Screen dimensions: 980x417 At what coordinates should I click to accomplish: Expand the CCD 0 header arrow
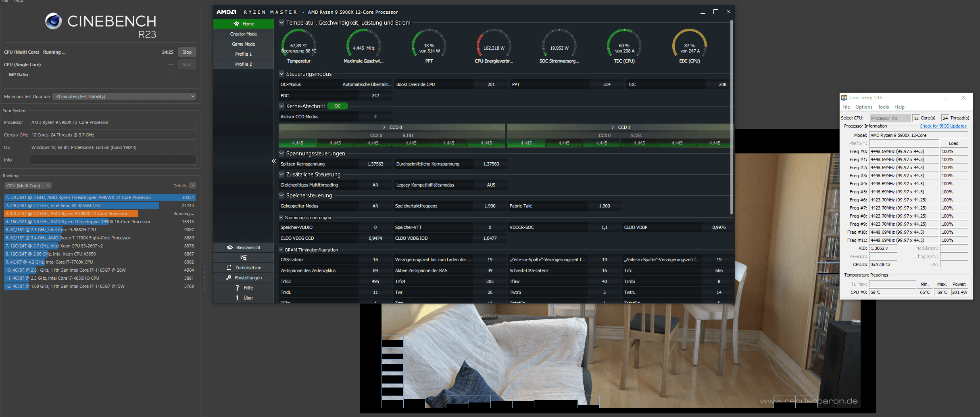(384, 128)
